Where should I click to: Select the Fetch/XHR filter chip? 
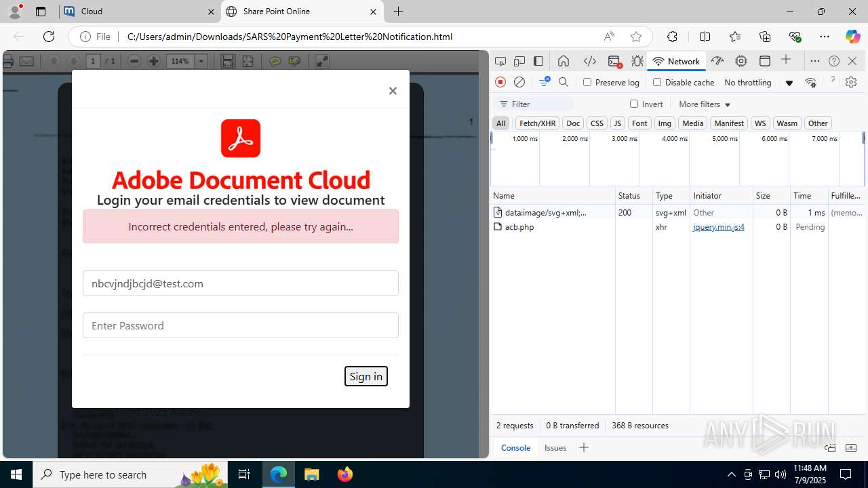pos(537,123)
